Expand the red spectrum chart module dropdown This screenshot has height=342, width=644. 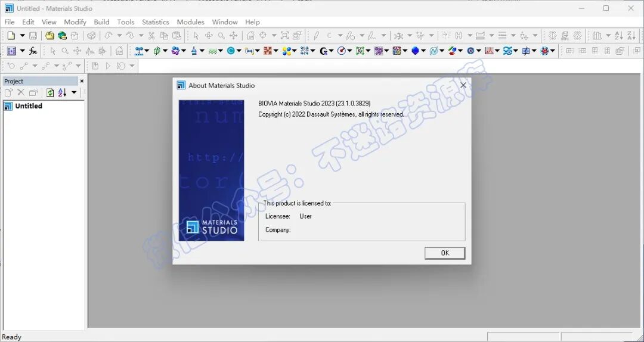(497, 51)
